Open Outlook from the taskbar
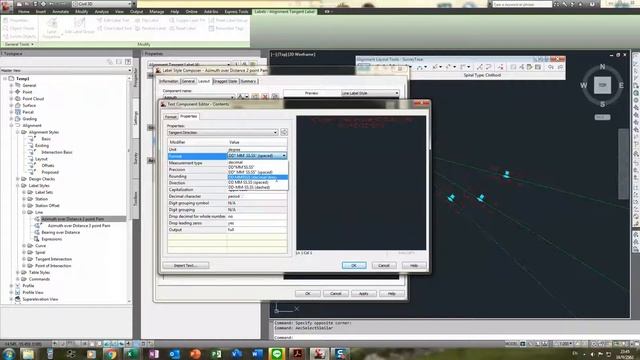This screenshot has height=360, width=640. tap(174, 354)
